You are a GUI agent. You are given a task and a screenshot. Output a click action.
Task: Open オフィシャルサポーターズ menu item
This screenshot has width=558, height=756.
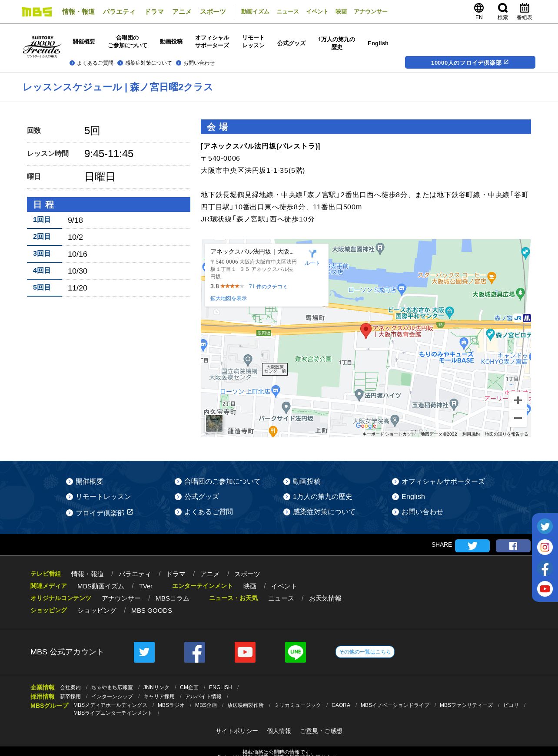212,42
